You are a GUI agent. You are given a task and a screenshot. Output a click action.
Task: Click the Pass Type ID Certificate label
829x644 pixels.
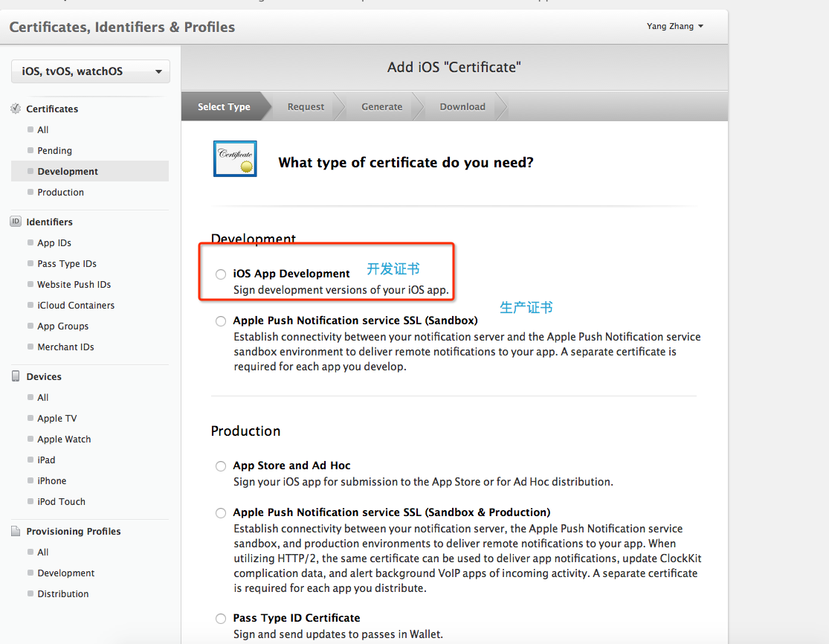click(x=297, y=617)
